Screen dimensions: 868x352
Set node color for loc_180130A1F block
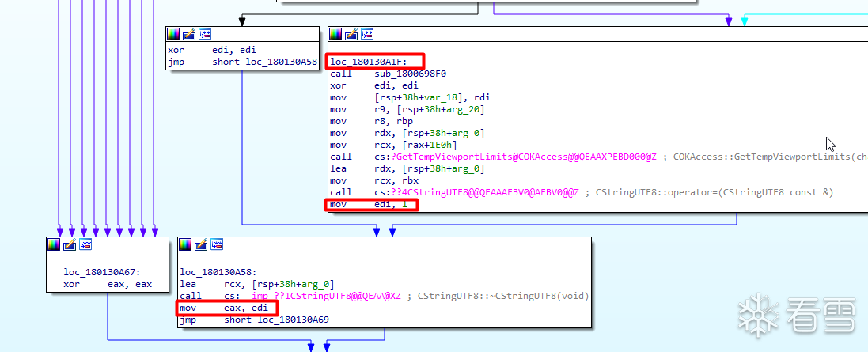(336, 34)
